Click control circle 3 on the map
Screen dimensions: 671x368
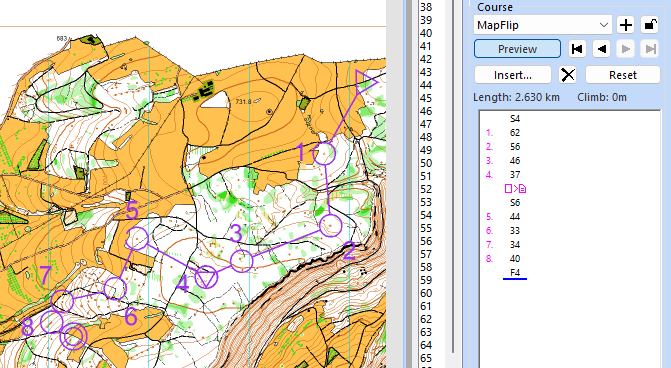coord(242,261)
